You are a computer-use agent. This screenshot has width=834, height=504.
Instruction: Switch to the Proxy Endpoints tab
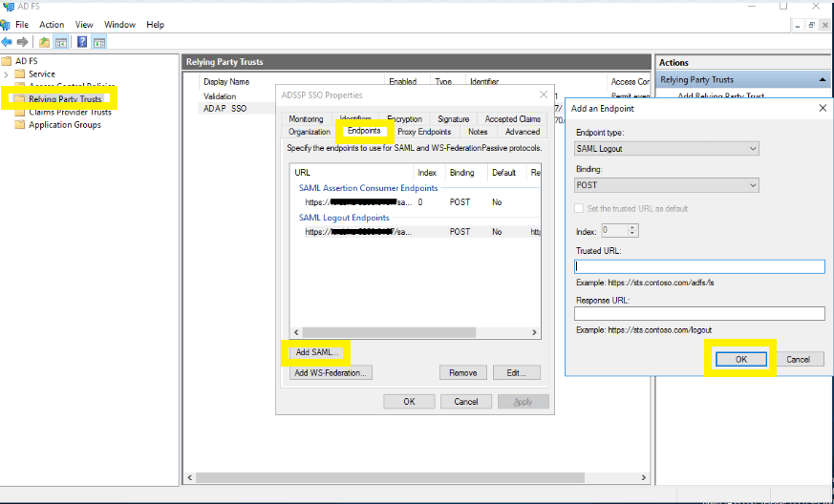pos(424,132)
